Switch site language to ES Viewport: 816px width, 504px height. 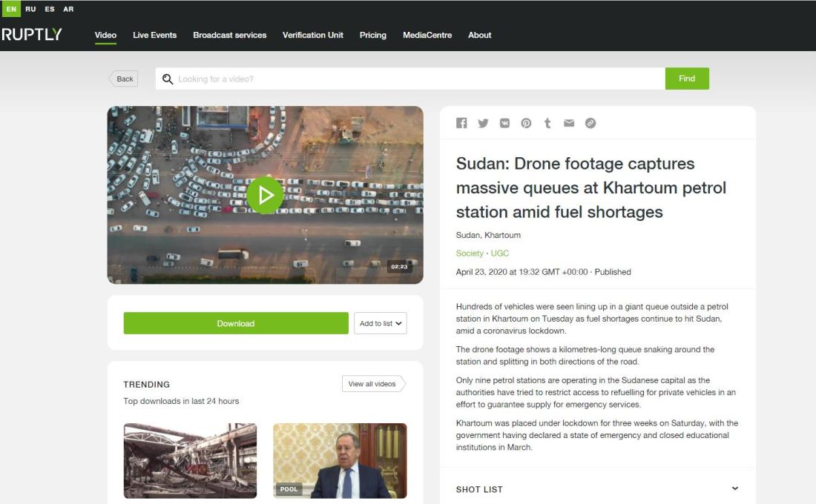(x=50, y=9)
